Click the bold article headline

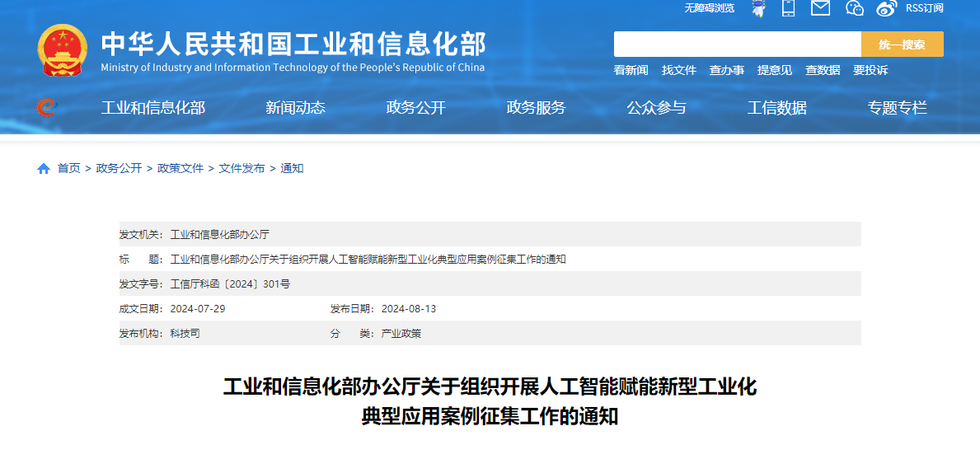click(x=490, y=401)
